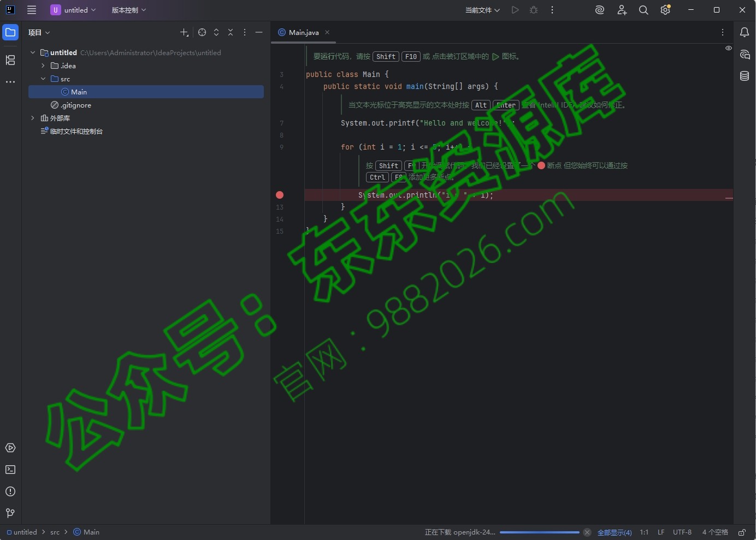
Task: Collapse the src folder in project tree
Action: tap(43, 79)
